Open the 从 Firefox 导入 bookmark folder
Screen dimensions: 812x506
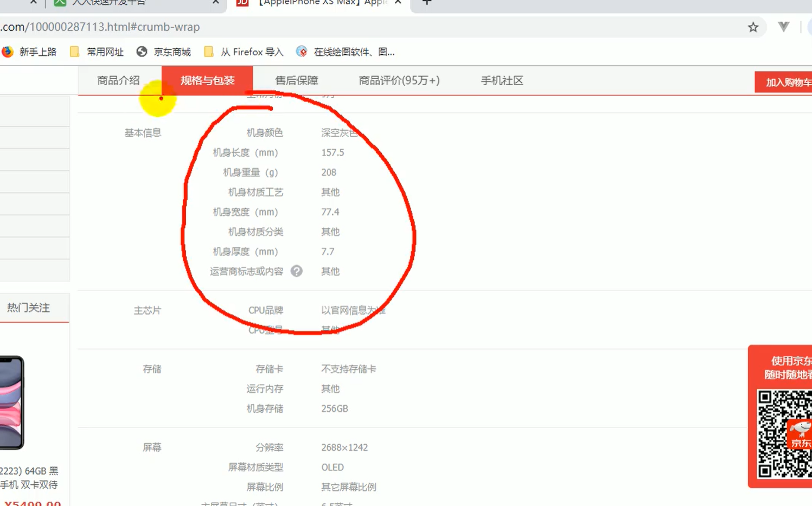pyautogui.click(x=244, y=52)
